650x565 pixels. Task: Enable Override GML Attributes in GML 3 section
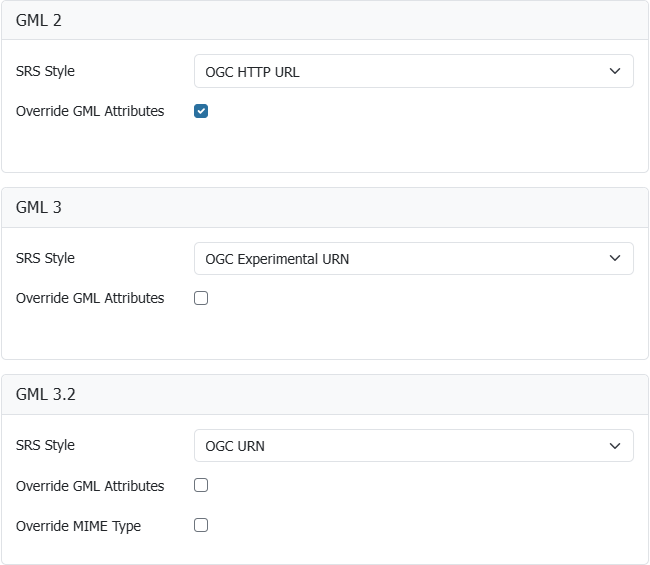click(x=201, y=298)
